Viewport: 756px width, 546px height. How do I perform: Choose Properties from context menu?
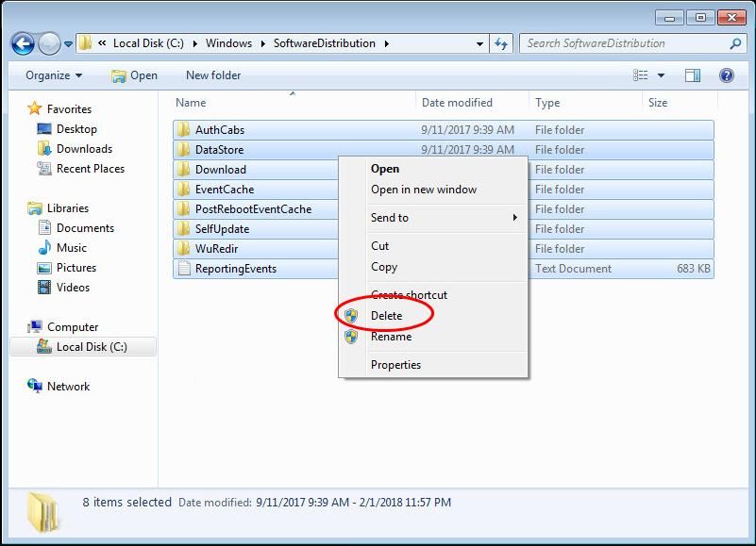433,365
